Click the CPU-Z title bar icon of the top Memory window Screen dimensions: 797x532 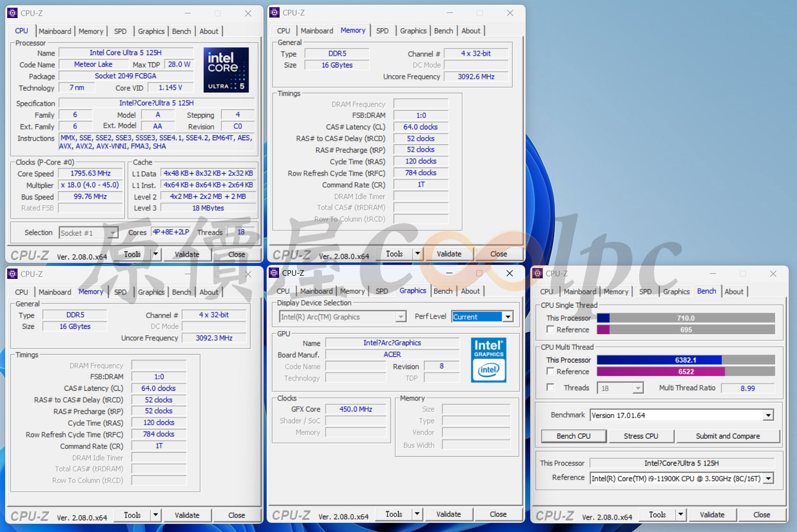pos(275,12)
